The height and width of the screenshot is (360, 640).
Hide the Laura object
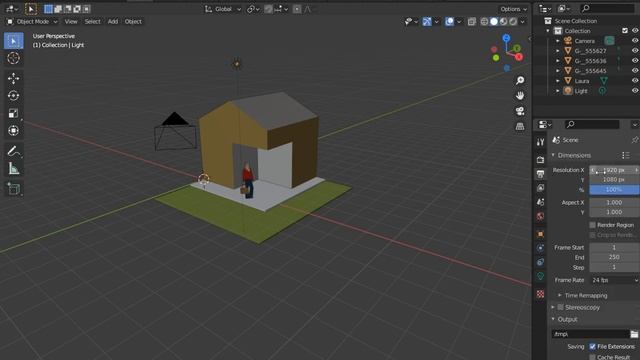click(635, 80)
